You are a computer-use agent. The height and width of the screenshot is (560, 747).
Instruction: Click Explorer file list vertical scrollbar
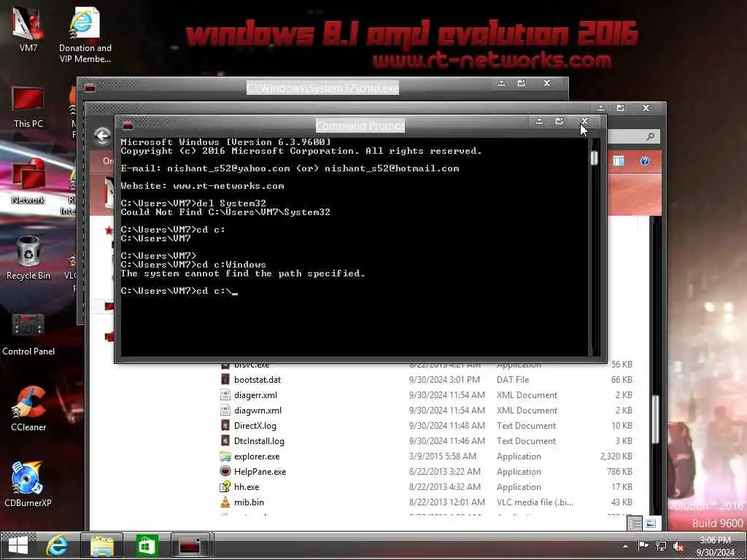click(656, 419)
